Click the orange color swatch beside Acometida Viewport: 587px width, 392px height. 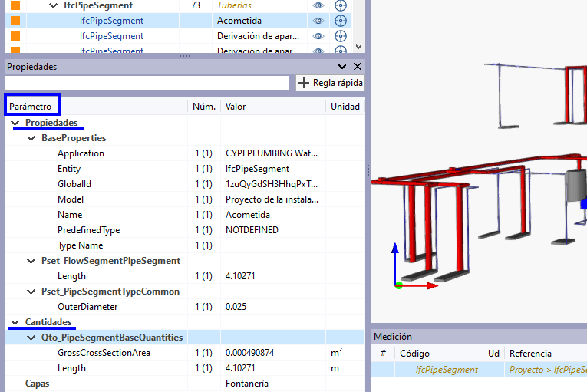point(15,21)
